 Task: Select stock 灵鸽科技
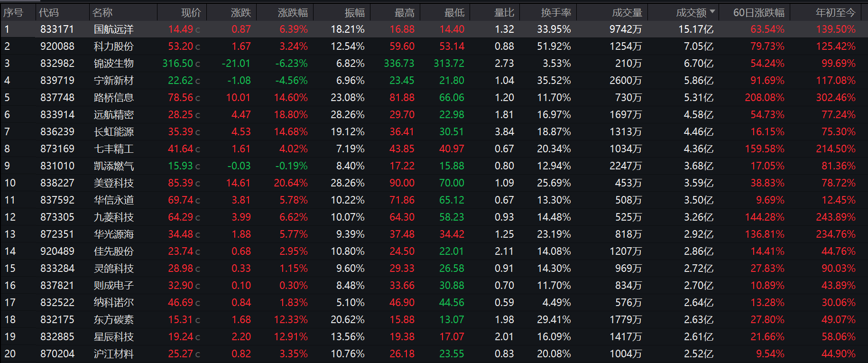114,269
